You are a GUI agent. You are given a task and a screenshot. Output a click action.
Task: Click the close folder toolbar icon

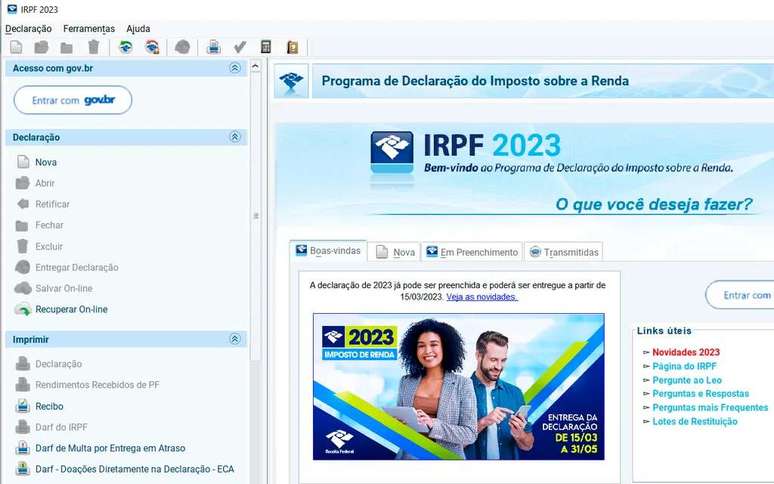(67, 48)
